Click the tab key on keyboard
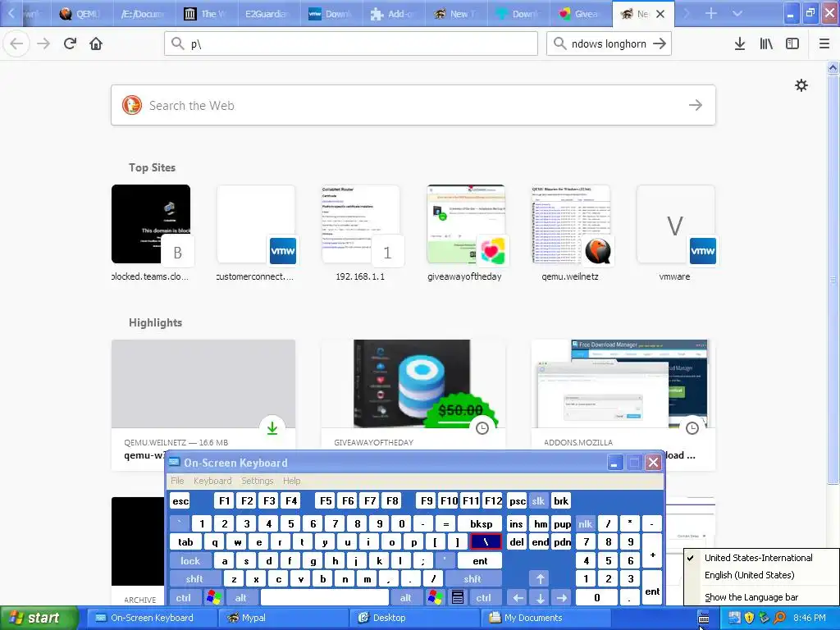840x630 pixels. click(185, 541)
